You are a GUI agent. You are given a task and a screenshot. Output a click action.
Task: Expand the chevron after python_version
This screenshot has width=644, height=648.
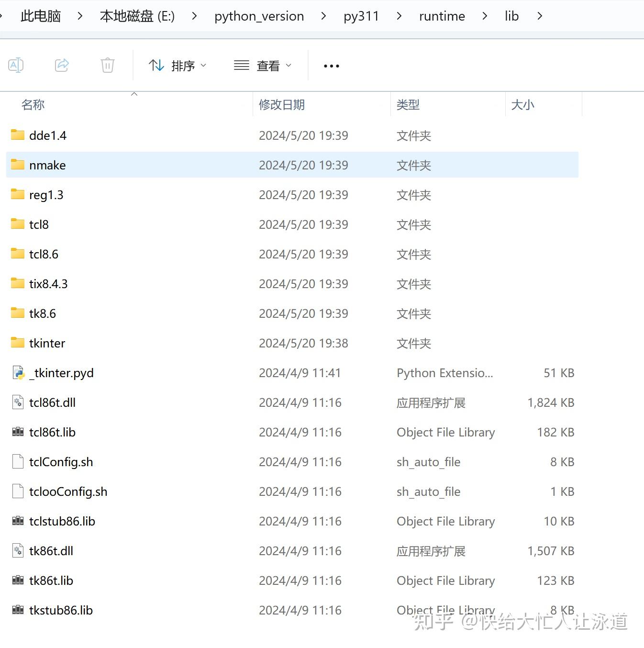[x=324, y=16]
